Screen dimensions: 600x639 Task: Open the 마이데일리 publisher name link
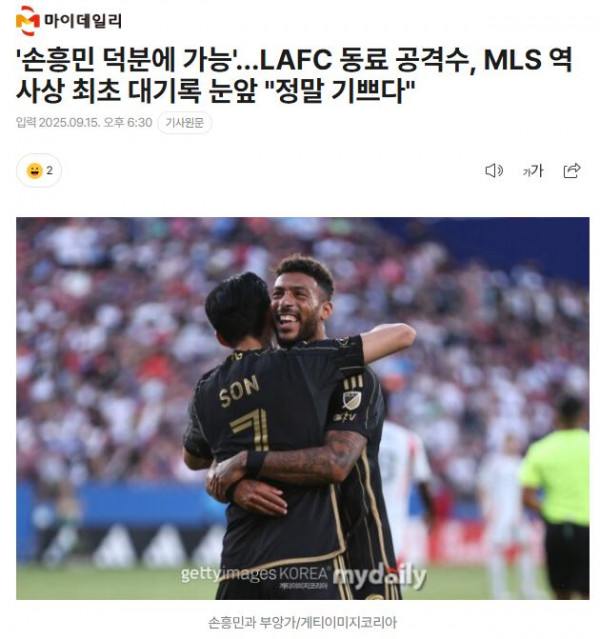(x=83, y=21)
